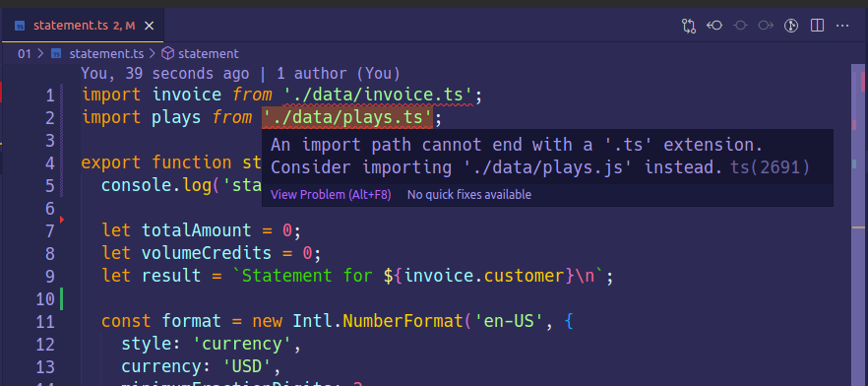Open the More Actions ellipsis menu
The height and width of the screenshot is (386, 868).
tap(842, 26)
